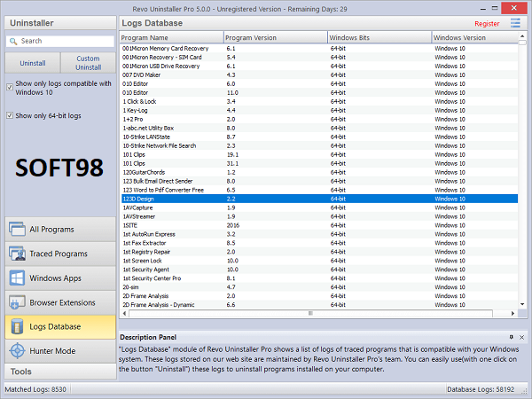Switch to the Windows Apps module

pos(59,278)
